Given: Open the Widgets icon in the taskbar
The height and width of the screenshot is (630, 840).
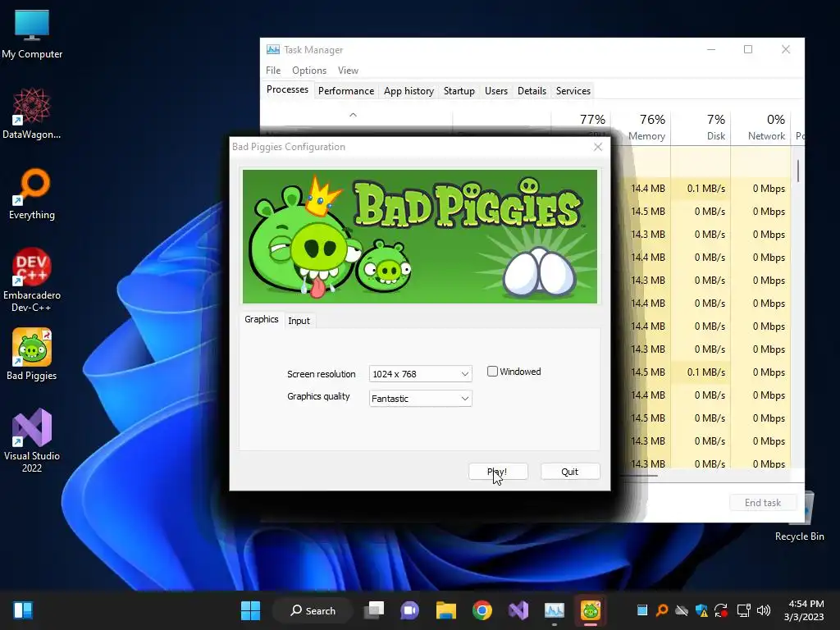Looking at the screenshot, I should click(x=23, y=610).
